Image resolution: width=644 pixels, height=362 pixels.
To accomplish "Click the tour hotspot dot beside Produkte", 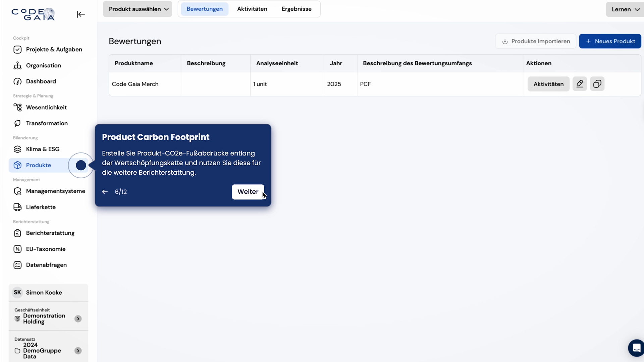I will click(x=81, y=165).
